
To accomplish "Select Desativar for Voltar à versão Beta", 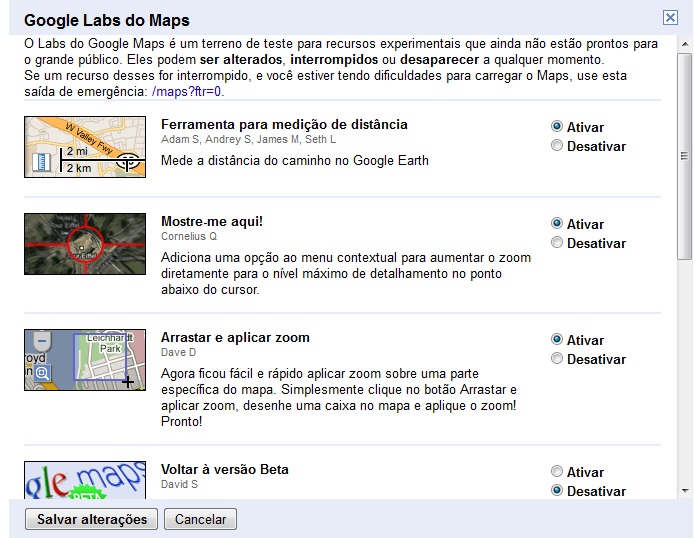I will 557,491.
